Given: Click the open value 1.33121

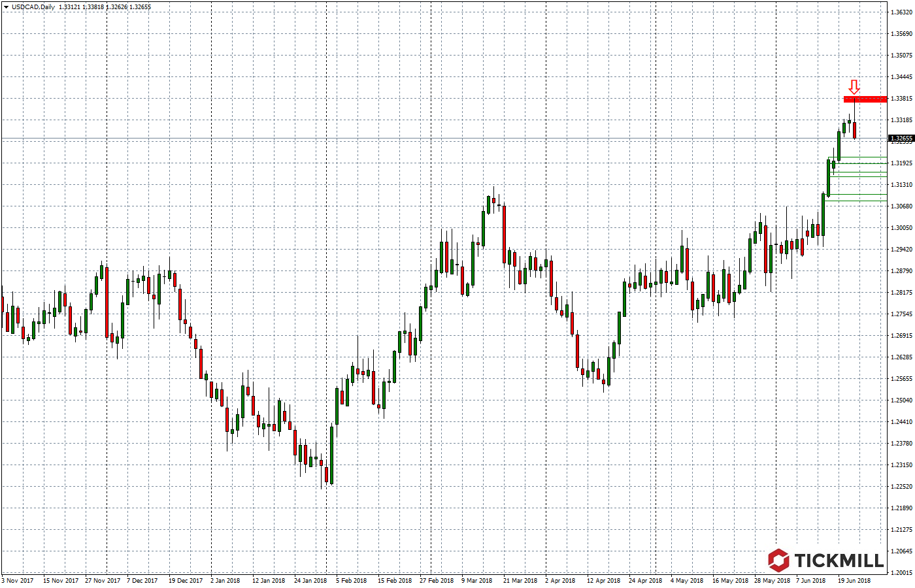Looking at the screenshot, I should pyautogui.click(x=69, y=7).
